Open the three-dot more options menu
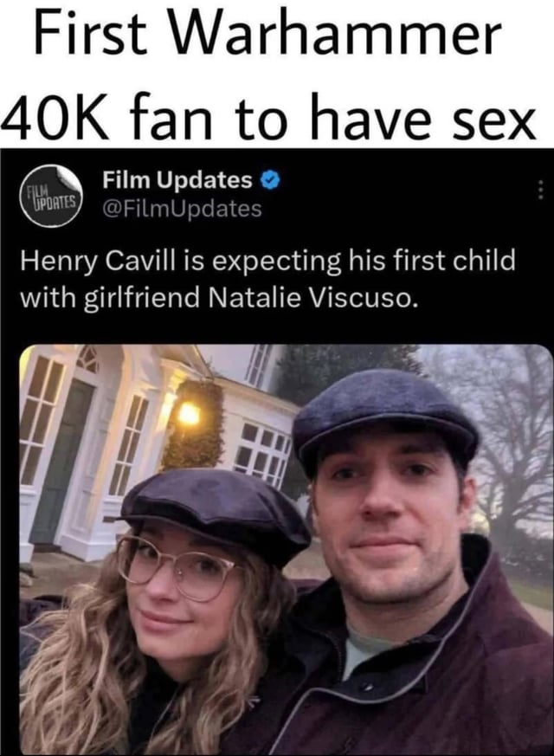This screenshot has width=554, height=756. pyautogui.click(x=541, y=190)
